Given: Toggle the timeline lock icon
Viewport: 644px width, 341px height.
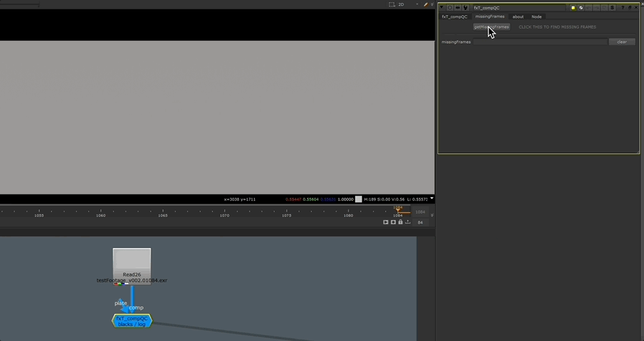Looking at the screenshot, I should click(400, 222).
